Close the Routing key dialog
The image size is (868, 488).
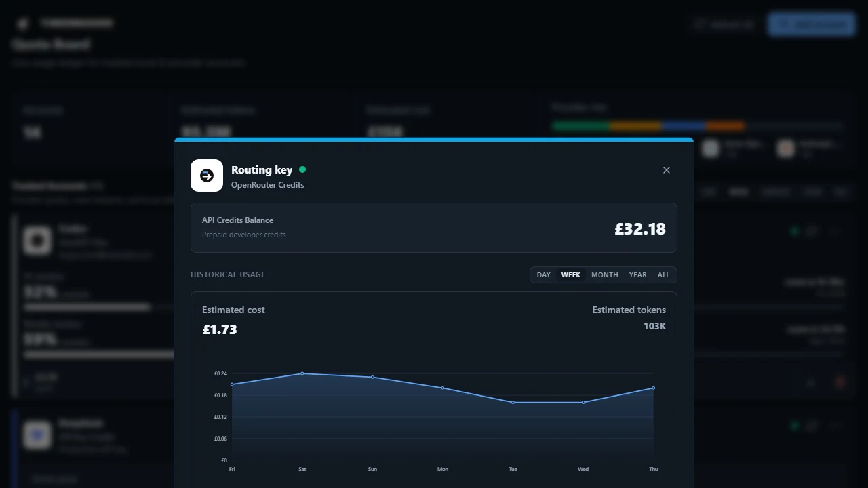(667, 170)
